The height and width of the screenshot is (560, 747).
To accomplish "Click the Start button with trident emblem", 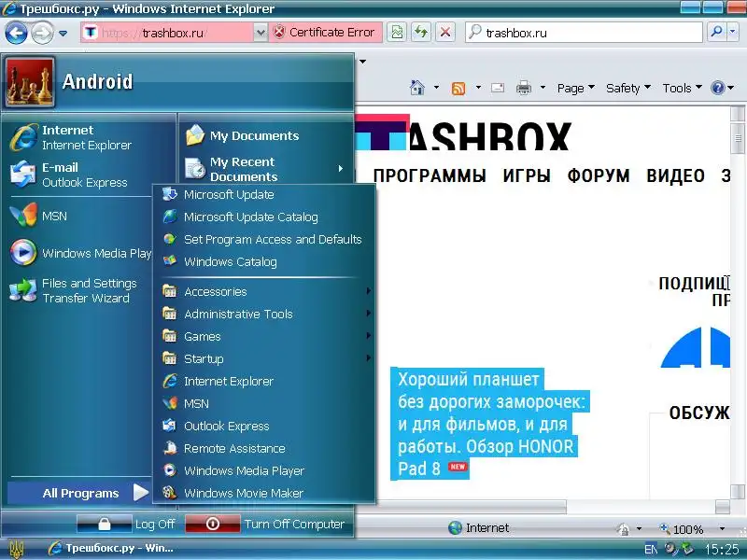I will coord(16,549).
